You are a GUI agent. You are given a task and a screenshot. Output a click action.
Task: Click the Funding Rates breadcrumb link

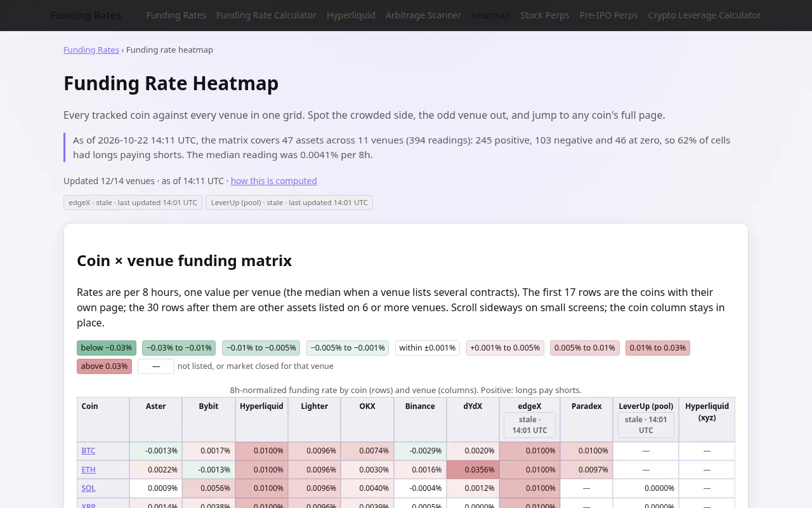(x=91, y=50)
